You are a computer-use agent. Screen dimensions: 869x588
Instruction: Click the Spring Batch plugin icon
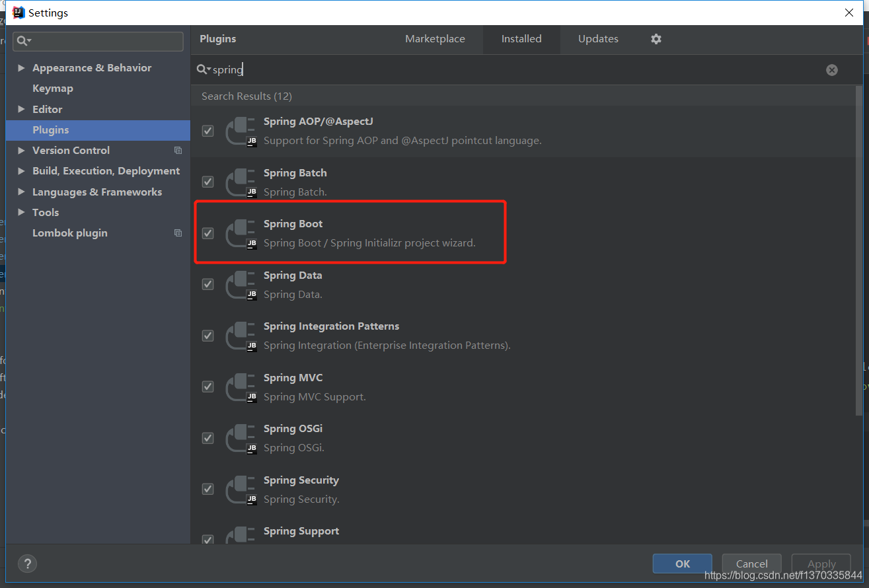pos(241,182)
